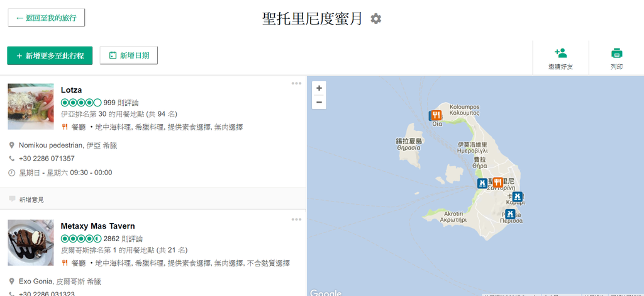The width and height of the screenshot is (644, 296).
Task: Click Exo Gonia address text
Action: (60, 282)
